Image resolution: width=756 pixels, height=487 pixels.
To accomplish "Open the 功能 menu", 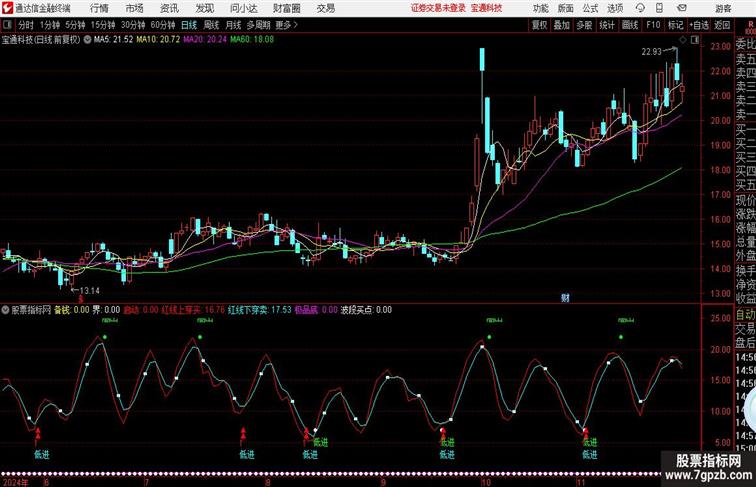I will click(541, 8).
